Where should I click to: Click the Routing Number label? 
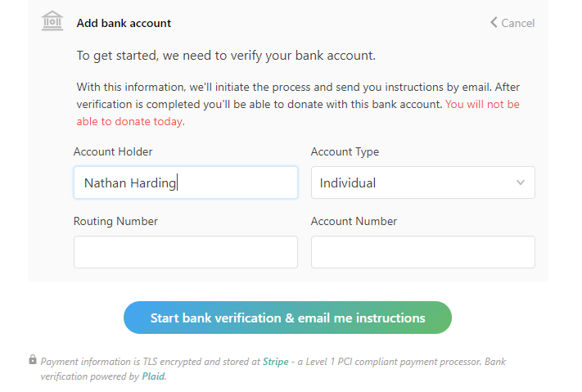(115, 221)
